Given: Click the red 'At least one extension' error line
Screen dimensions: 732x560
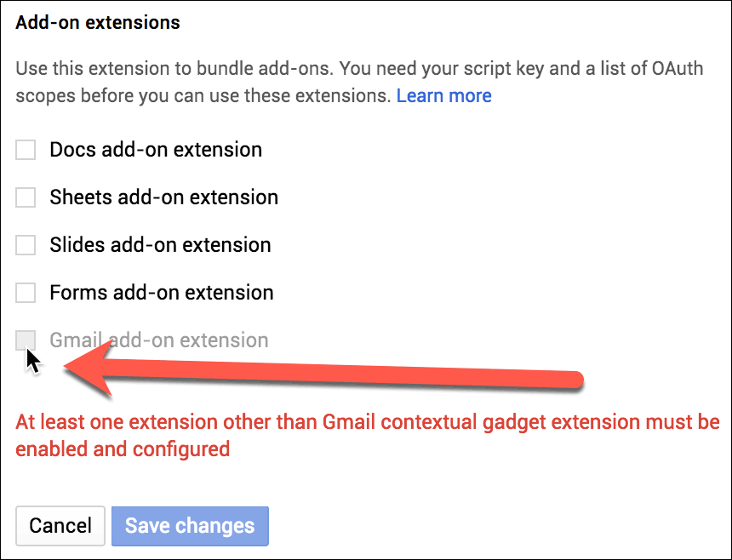Looking at the screenshot, I should click(368, 421).
